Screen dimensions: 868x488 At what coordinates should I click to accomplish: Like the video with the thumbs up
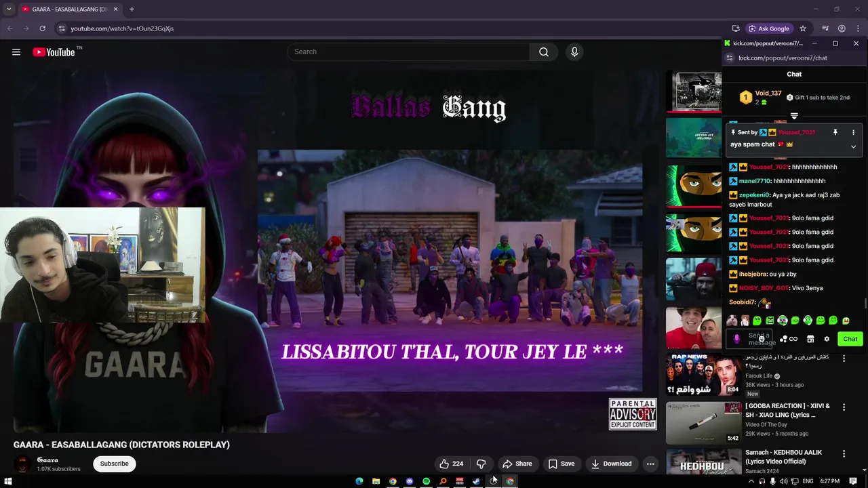(452, 464)
